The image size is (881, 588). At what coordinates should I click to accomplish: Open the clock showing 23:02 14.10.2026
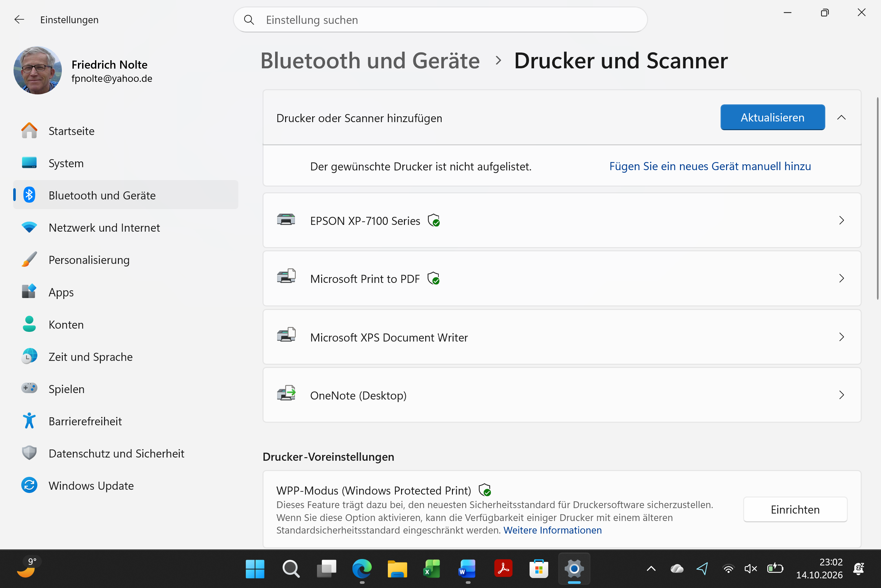819,568
